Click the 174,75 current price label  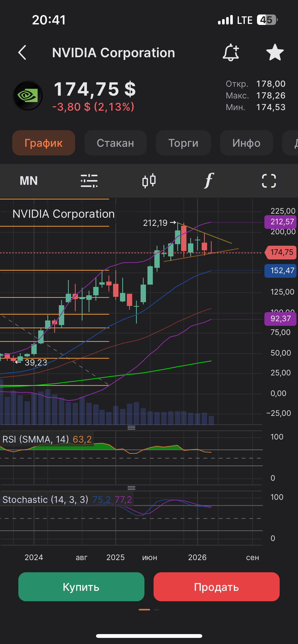[x=281, y=252]
